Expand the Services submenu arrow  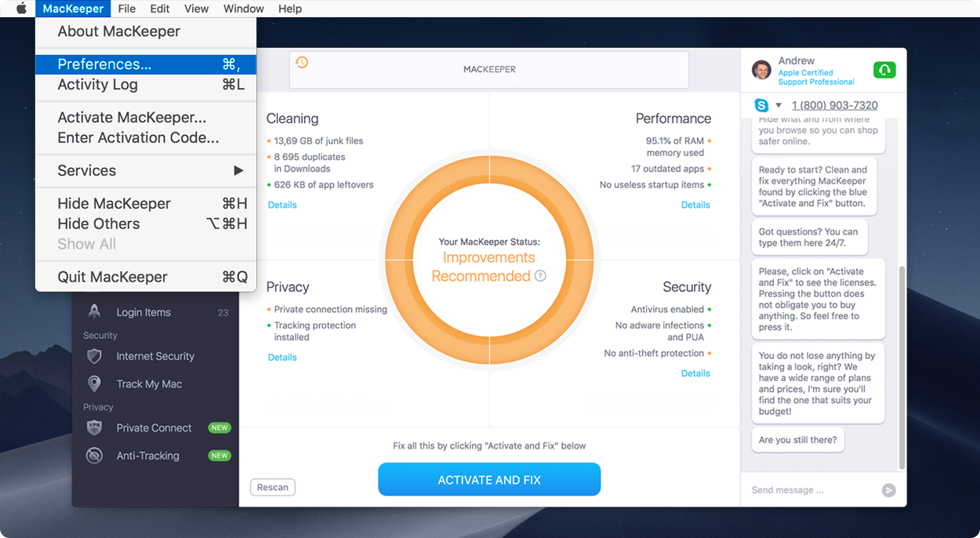(x=238, y=170)
